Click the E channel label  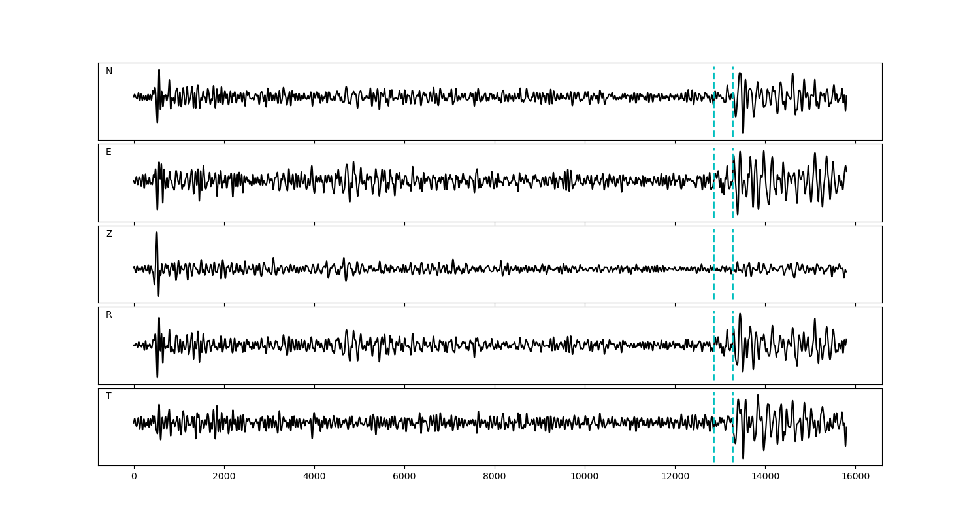pyautogui.click(x=108, y=152)
